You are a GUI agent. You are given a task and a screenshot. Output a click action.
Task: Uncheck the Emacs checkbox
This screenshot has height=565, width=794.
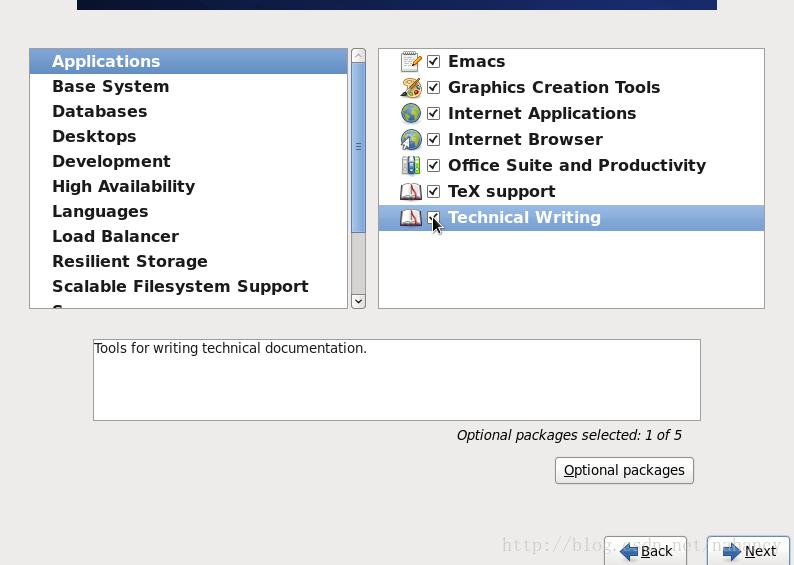(434, 62)
